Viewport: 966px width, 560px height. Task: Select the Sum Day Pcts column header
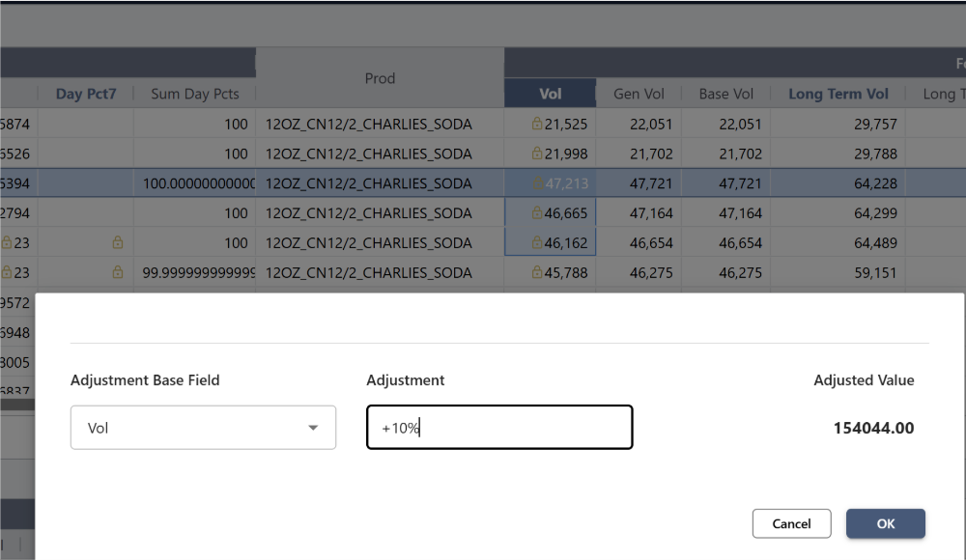194,94
